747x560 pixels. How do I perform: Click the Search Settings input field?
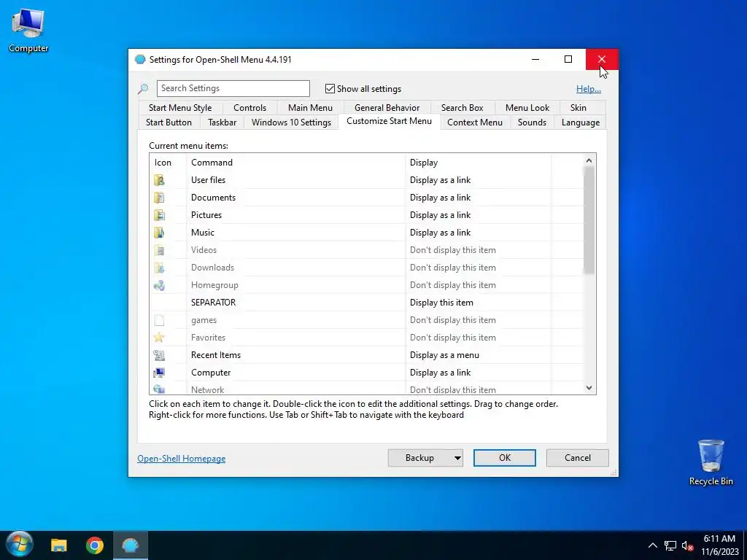[233, 88]
